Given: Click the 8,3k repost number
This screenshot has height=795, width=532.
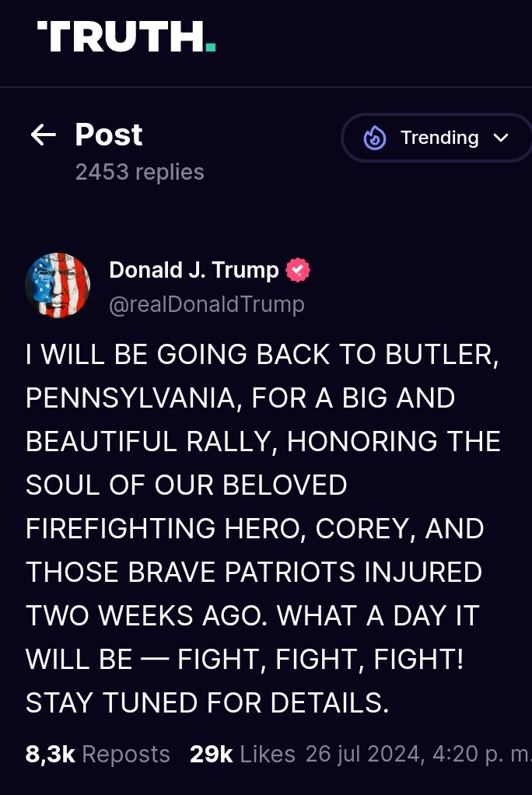Looking at the screenshot, I should tap(50, 754).
